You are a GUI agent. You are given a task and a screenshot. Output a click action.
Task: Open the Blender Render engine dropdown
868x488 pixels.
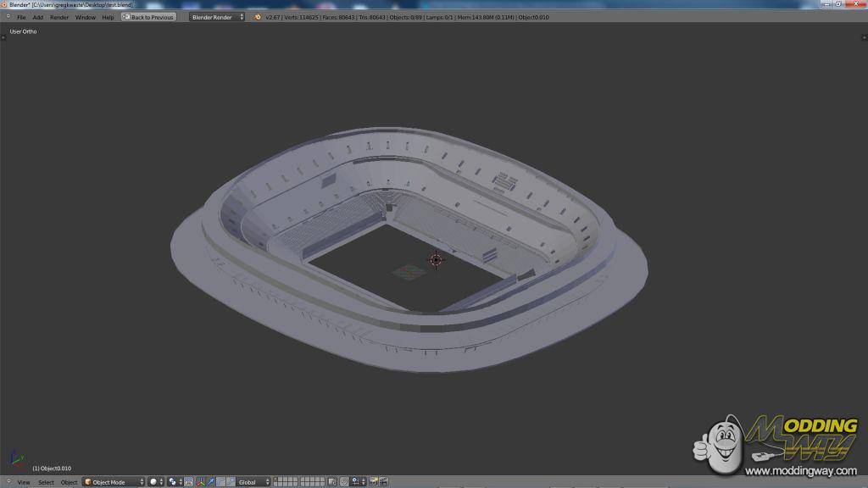click(x=217, y=17)
